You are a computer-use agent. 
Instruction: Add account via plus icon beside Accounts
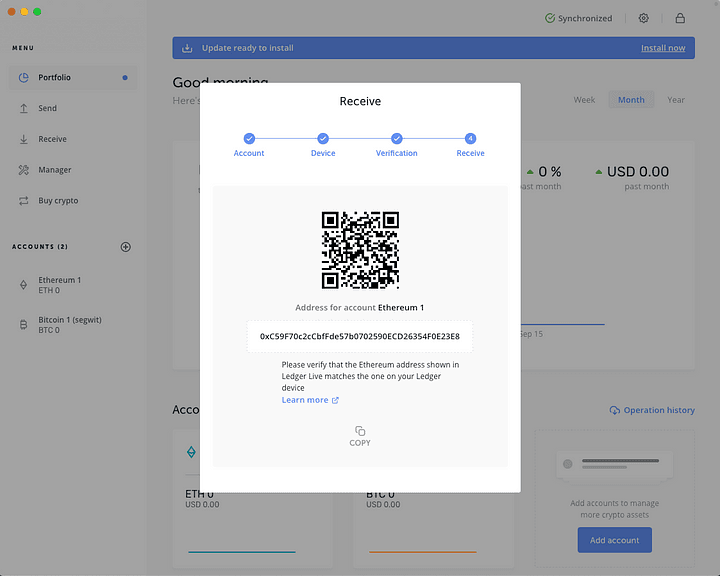125,247
